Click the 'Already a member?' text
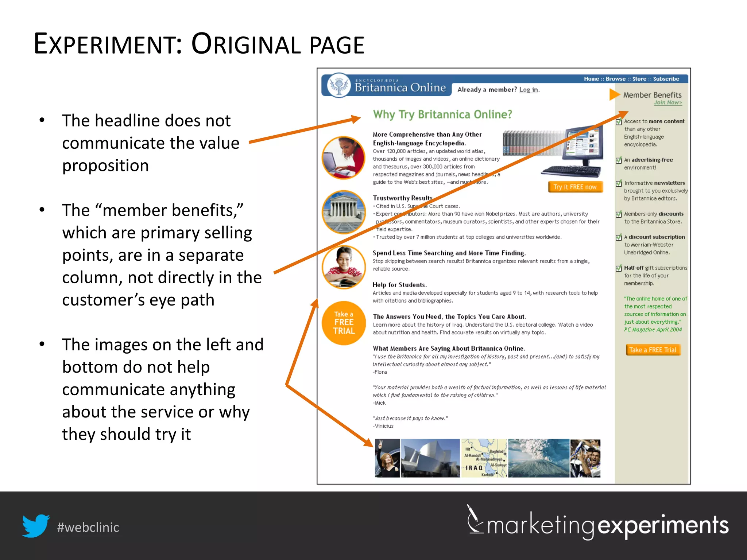The image size is (747, 560). pos(487,89)
